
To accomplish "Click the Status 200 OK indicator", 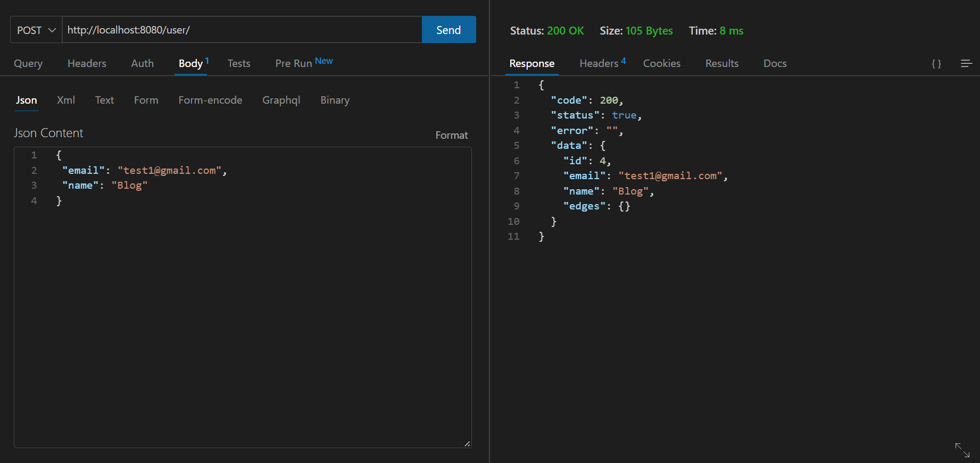I will coord(547,31).
